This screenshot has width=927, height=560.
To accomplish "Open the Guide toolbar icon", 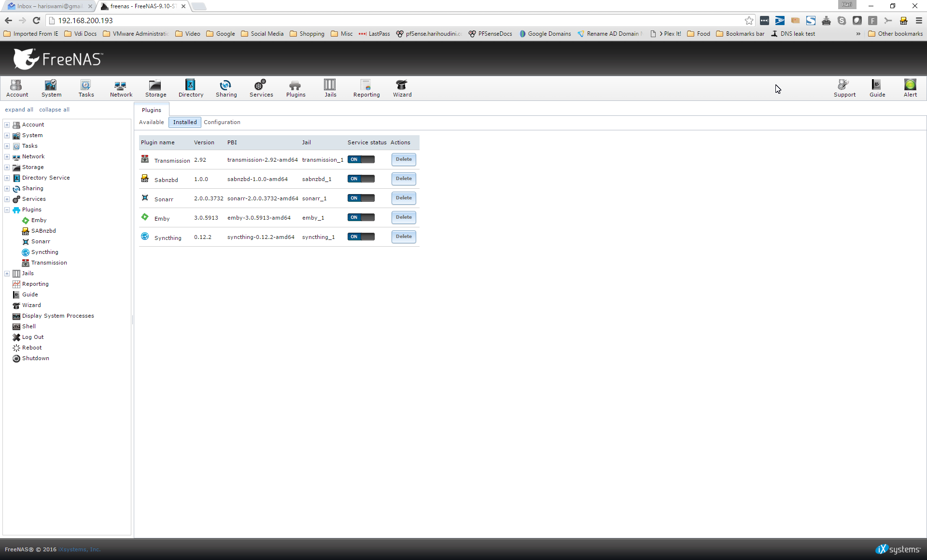I will [x=877, y=88].
